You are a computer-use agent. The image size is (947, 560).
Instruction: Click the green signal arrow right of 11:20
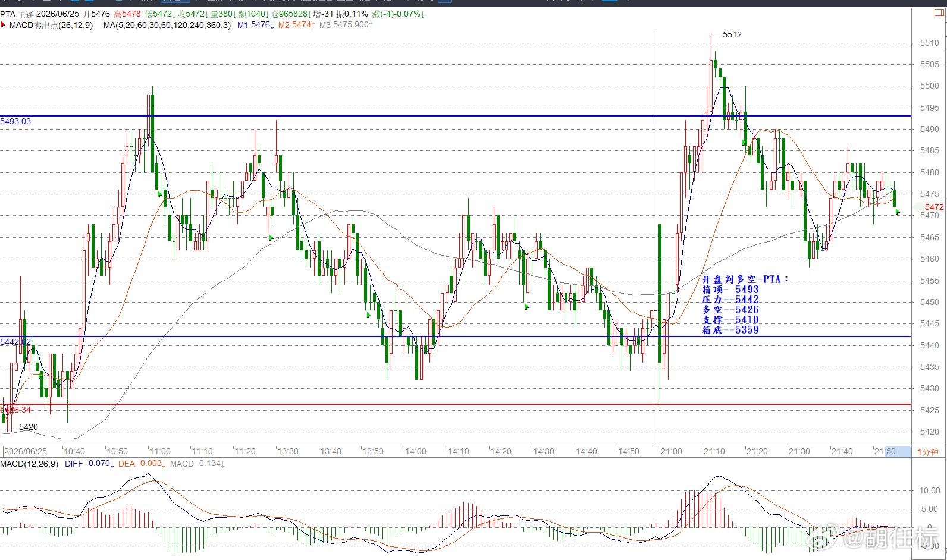(x=271, y=238)
